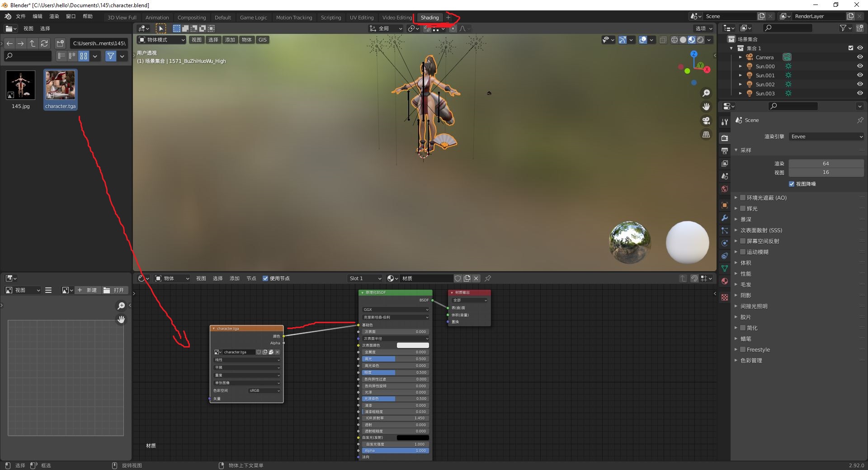
Task: Click the 打开 button in image editor
Action: (114, 290)
